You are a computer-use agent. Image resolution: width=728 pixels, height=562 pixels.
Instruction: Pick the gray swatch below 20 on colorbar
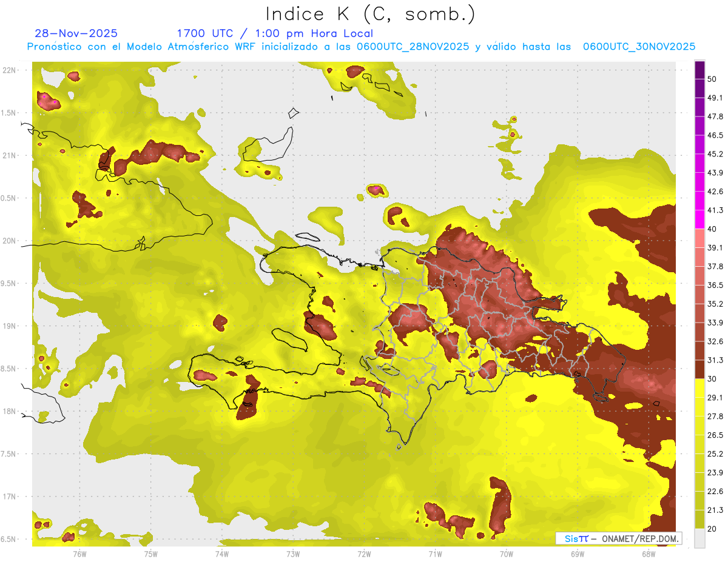point(699,538)
